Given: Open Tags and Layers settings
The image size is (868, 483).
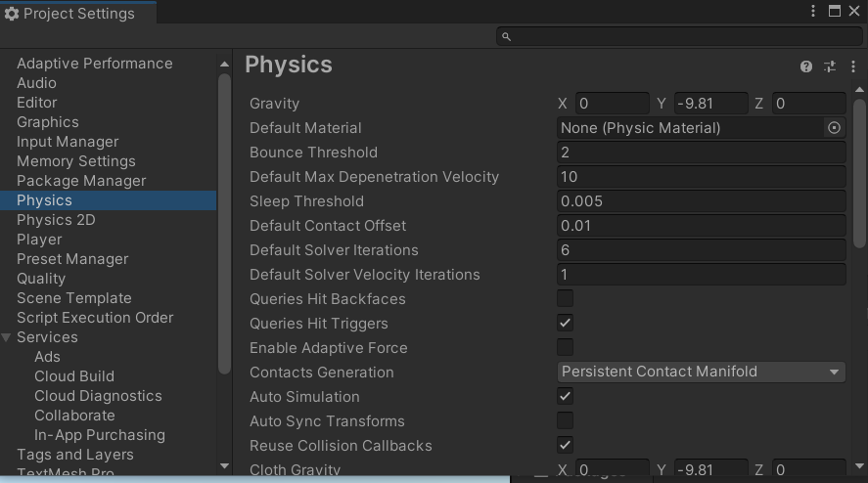Looking at the screenshot, I should [75, 455].
